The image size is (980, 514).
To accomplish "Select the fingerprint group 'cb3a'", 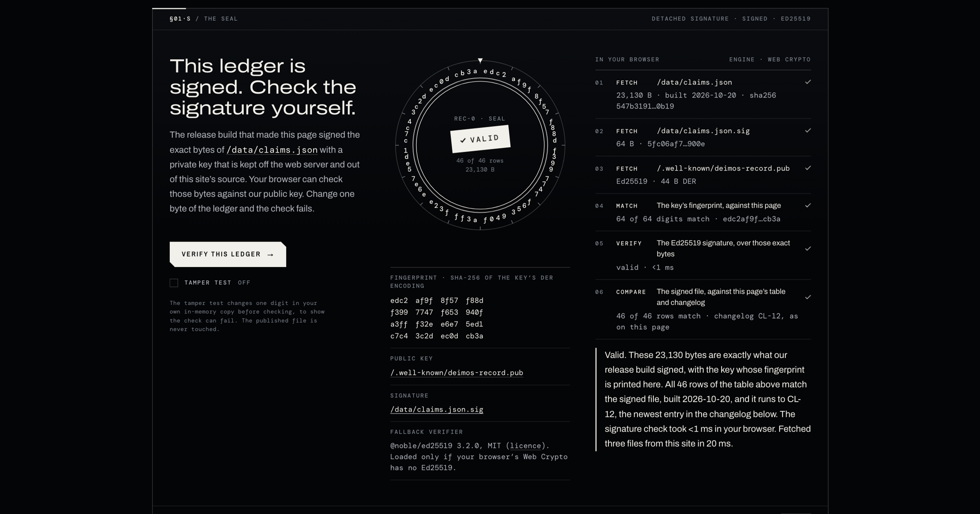I will (474, 336).
